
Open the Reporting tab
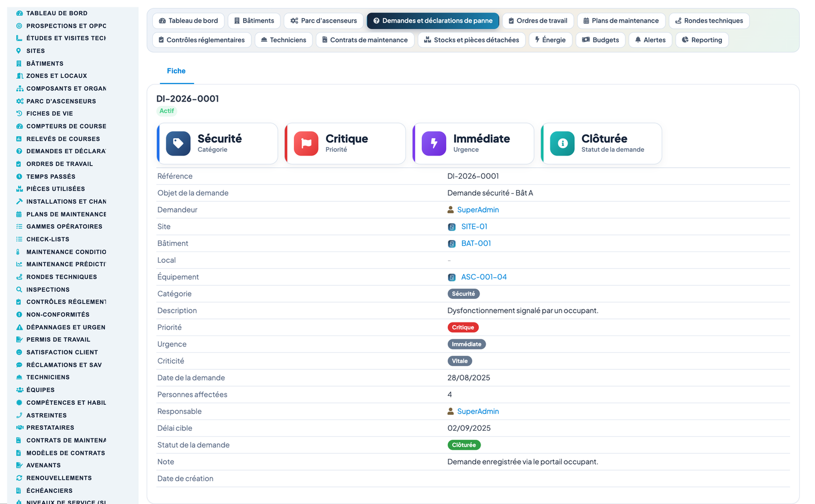coord(702,40)
